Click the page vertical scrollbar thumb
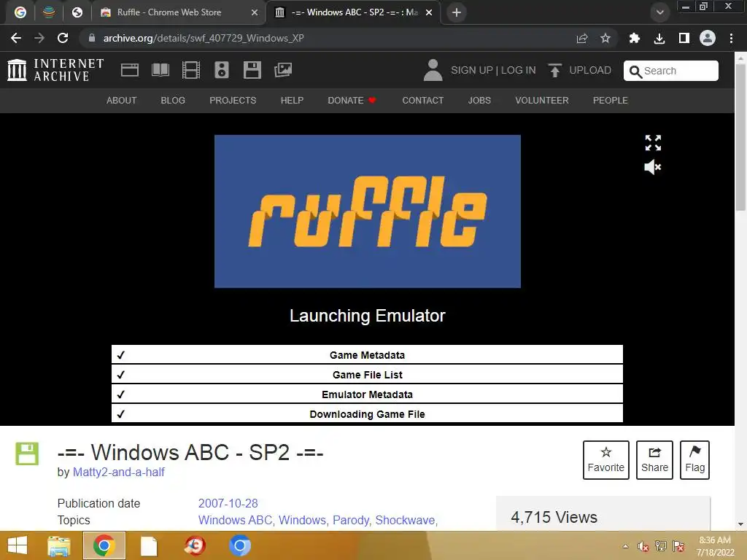 click(740, 136)
